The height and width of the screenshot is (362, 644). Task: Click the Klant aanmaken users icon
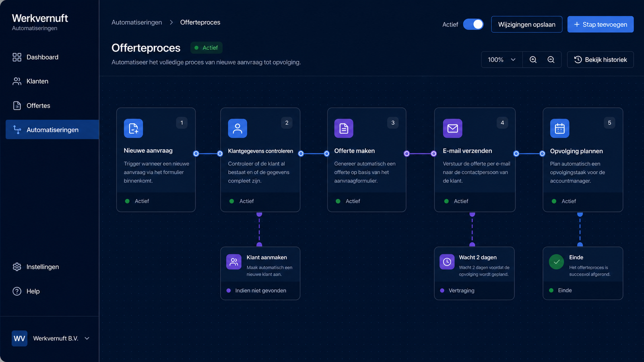[234, 262]
